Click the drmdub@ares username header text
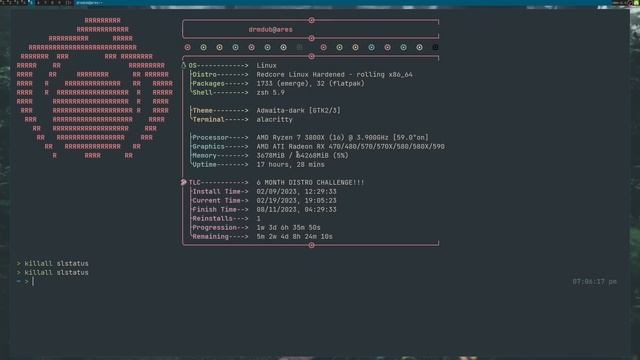 pyautogui.click(x=270, y=29)
